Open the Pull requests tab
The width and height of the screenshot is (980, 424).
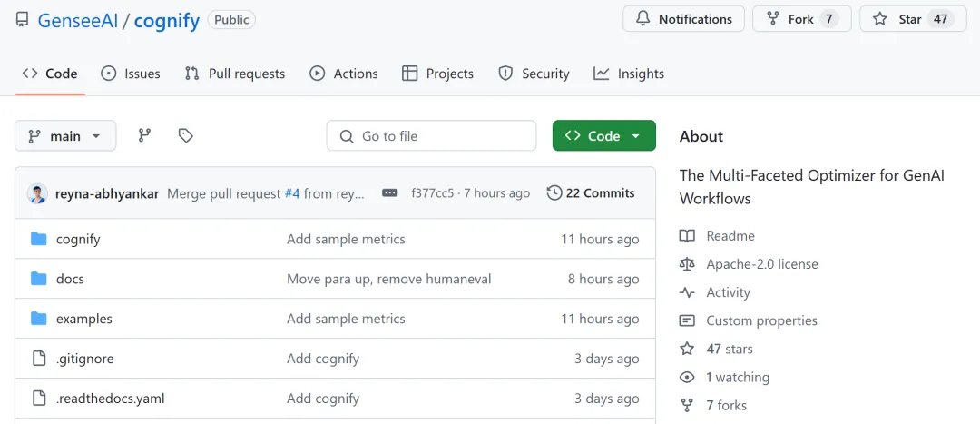pyautogui.click(x=235, y=74)
